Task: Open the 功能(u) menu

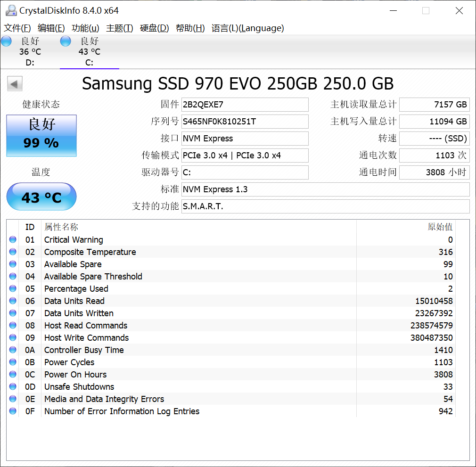Action: 85,28
